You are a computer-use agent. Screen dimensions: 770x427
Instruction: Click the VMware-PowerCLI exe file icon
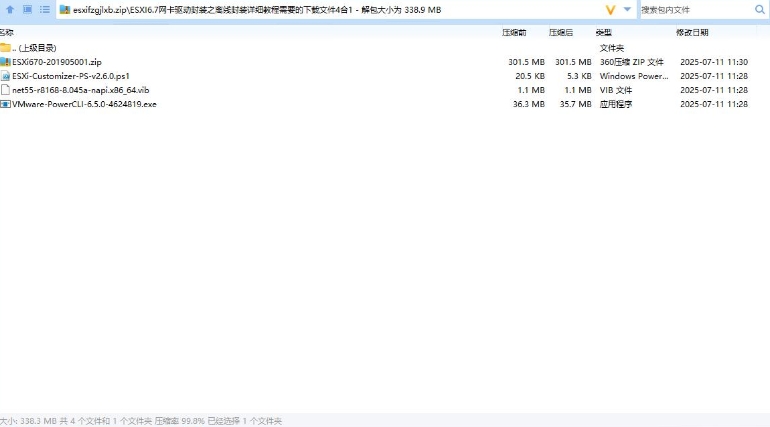[5, 104]
